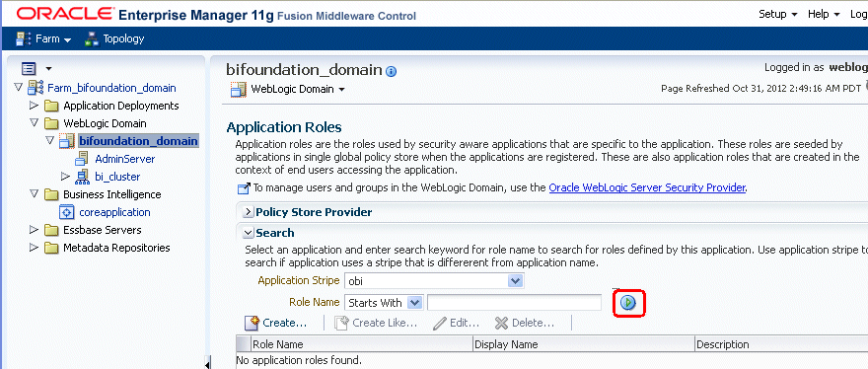This screenshot has height=369, width=868.
Task: Collapse the WebLogic Domain tree folder
Action: pos(34,123)
